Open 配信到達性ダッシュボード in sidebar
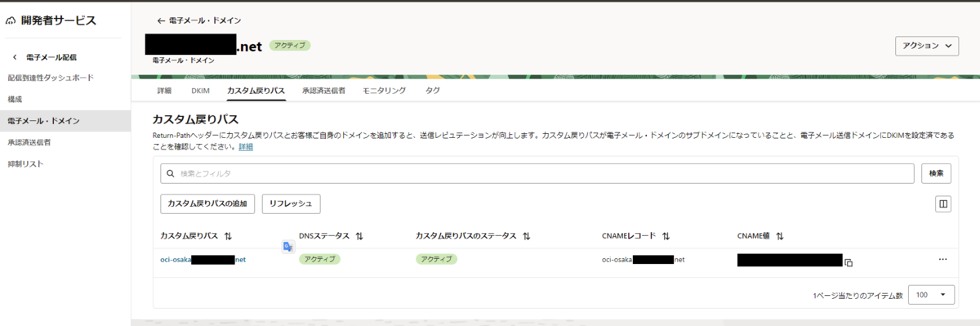 click(x=50, y=78)
